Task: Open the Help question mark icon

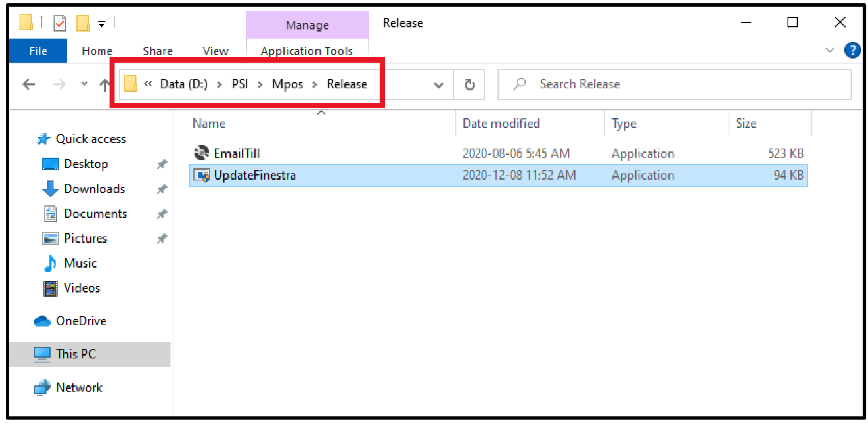Action: [852, 51]
